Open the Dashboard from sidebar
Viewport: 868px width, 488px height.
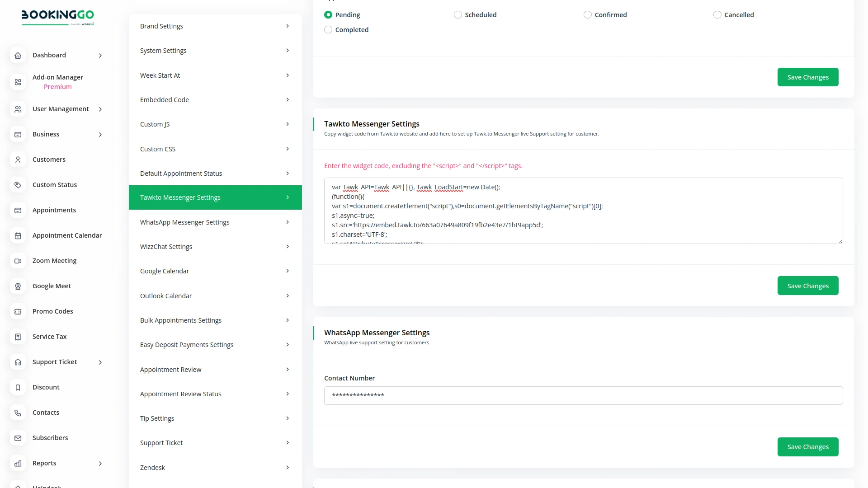(x=49, y=55)
